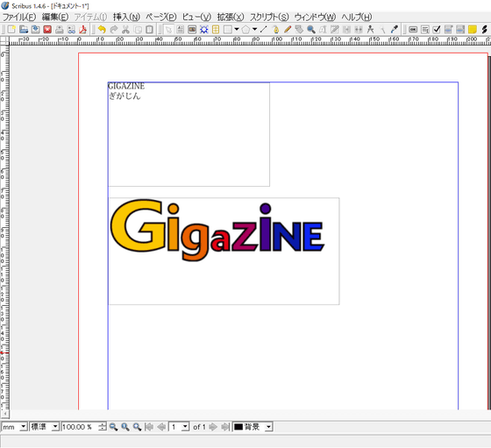Close the document with red X icon
The height and width of the screenshot is (448, 491).
(x=47, y=30)
